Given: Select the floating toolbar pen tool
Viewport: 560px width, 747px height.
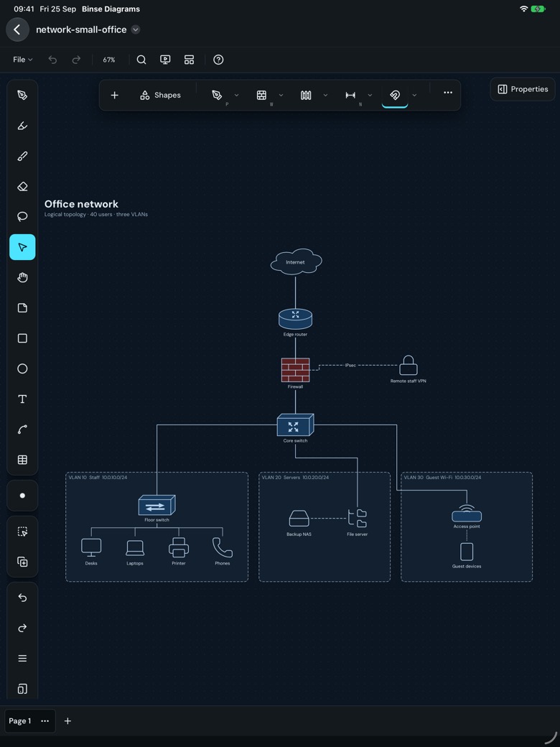Looking at the screenshot, I should pos(217,96).
